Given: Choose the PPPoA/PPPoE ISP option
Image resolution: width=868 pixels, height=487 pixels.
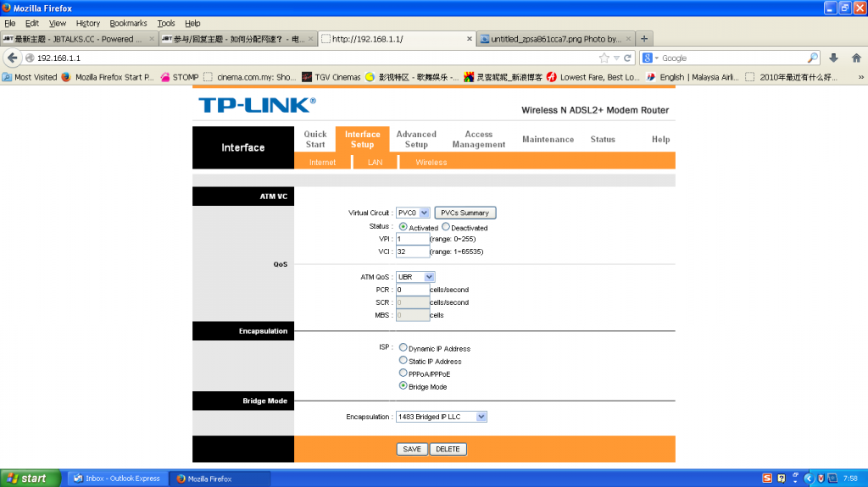Looking at the screenshot, I should click(403, 373).
